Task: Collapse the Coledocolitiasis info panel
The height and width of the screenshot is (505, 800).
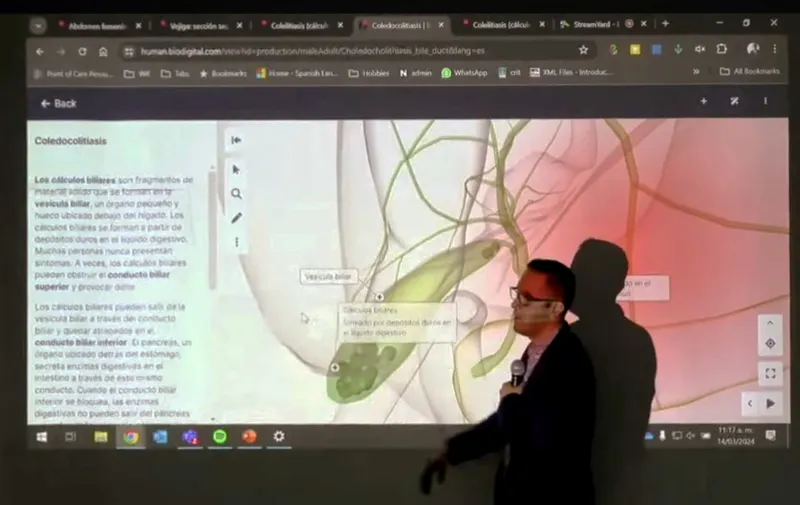Action: point(236,140)
